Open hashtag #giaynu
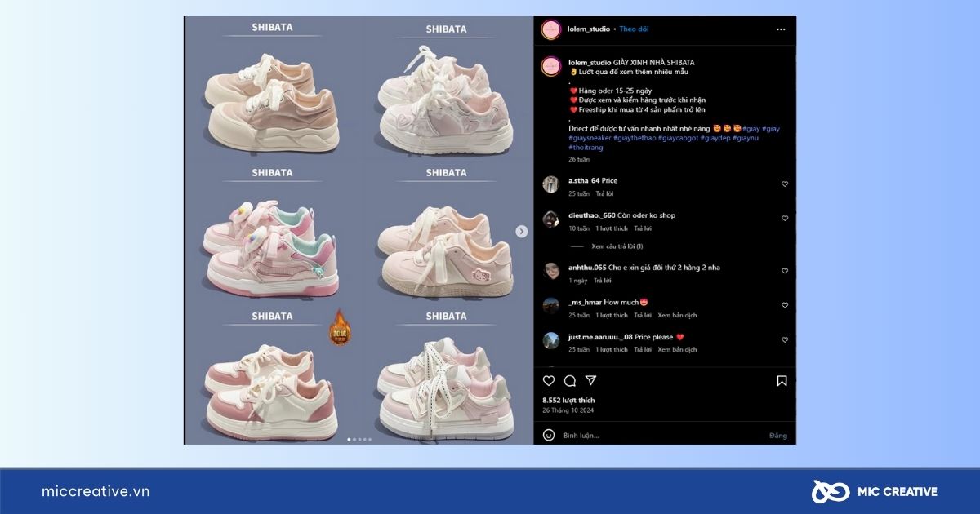 746,138
